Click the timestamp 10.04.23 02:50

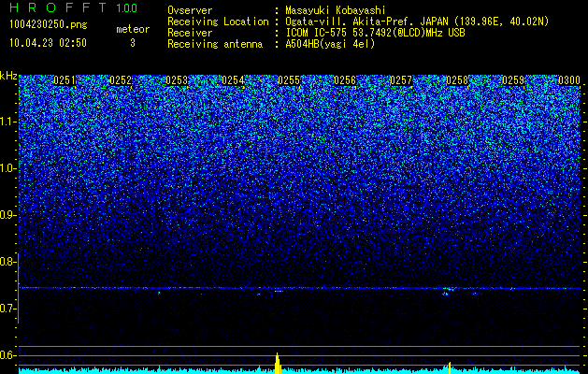coord(48,43)
